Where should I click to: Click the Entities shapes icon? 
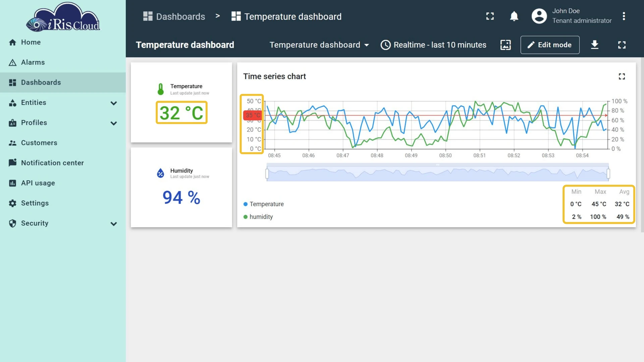click(12, 103)
